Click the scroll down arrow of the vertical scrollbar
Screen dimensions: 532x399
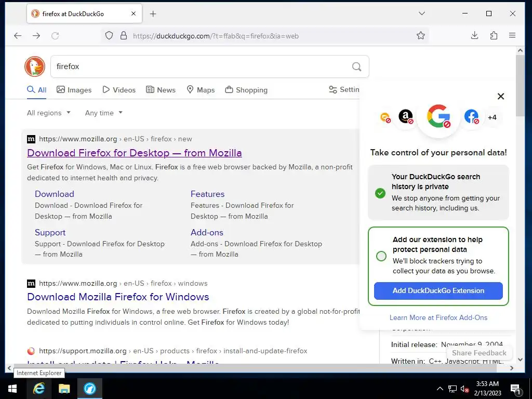point(520,360)
